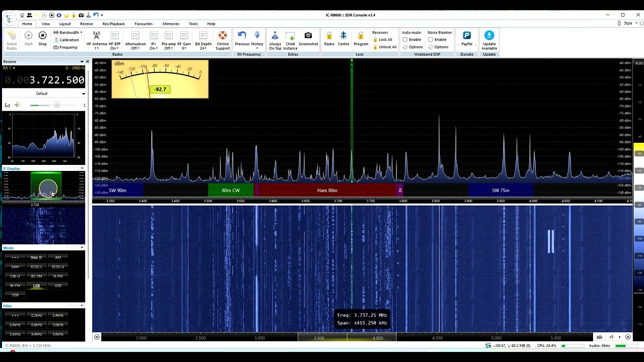This screenshot has height=362, width=644.
Task: Open Attenuation dropdown
Action: tap(135, 40)
